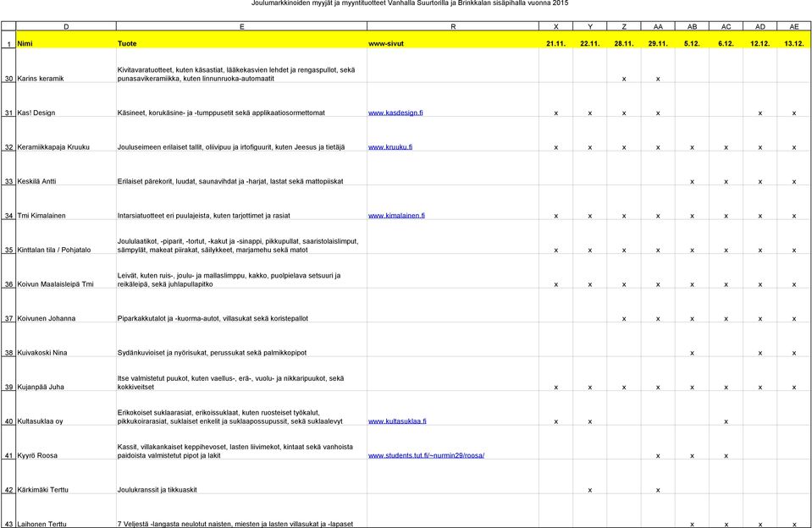Image resolution: width=812 pixels, height=528 pixels.
Task: Select the 'Leivät, kuten ruis-' product cell
Action: 242,272
